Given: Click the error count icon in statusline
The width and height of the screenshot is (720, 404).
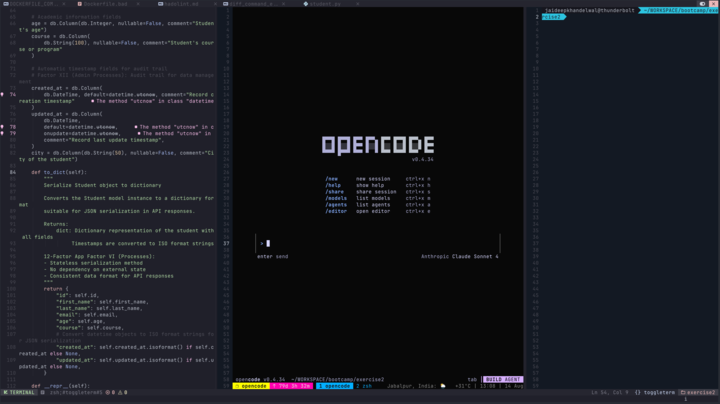Looking at the screenshot, I should pyautogui.click(x=108, y=393).
